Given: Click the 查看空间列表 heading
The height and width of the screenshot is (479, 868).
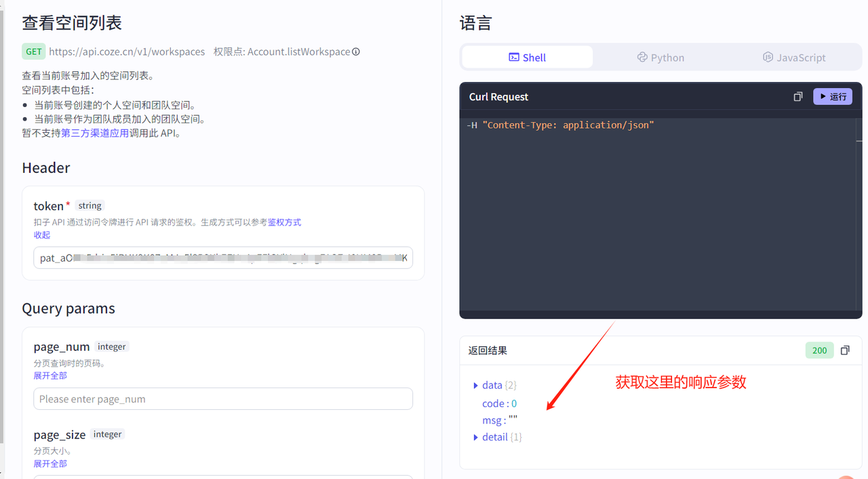Looking at the screenshot, I should click(x=72, y=23).
